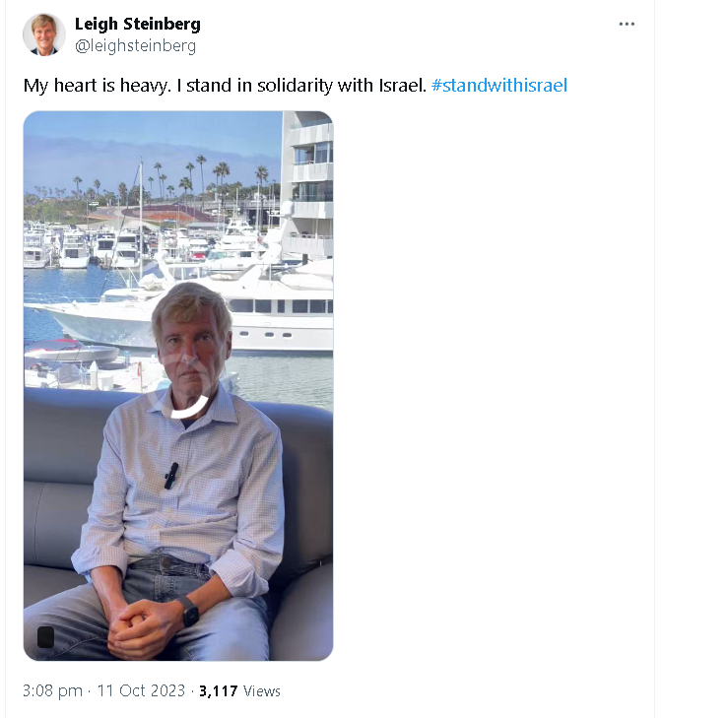Click the 3,117 view count number
The image size is (728, 718).
pos(219,691)
